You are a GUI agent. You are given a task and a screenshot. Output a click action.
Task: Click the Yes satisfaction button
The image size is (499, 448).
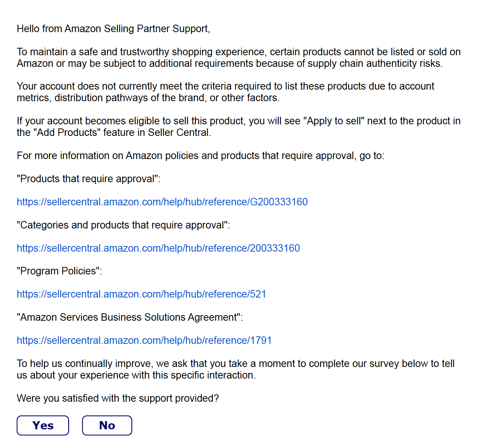pos(43,425)
